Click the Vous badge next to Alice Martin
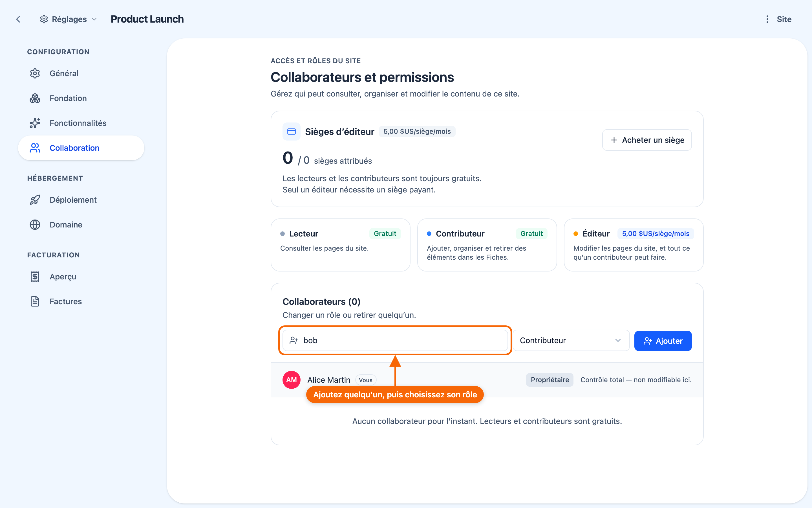The image size is (812, 508). tap(365, 380)
